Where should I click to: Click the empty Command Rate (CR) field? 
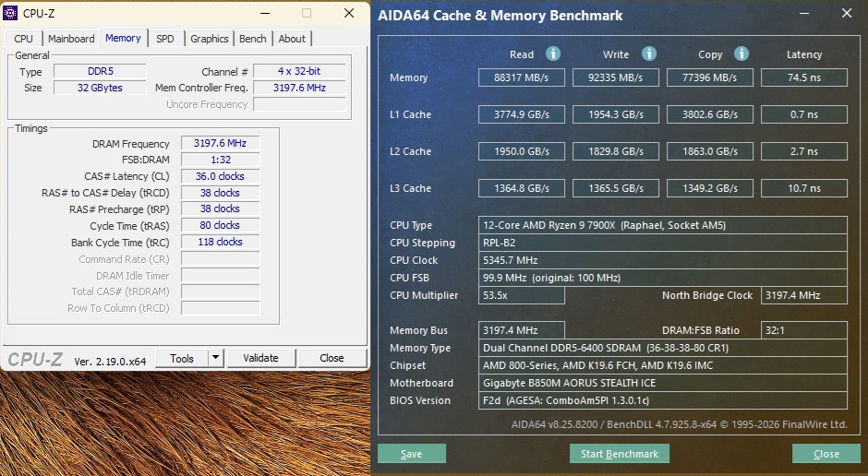pyautogui.click(x=221, y=258)
